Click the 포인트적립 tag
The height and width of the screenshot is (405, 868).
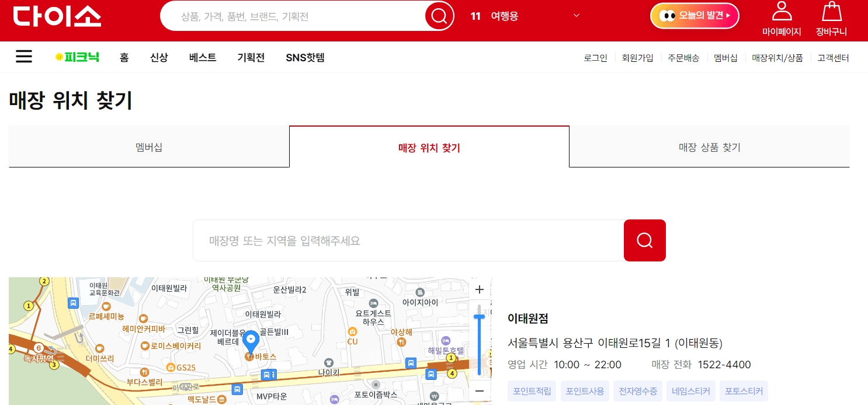[x=532, y=391]
